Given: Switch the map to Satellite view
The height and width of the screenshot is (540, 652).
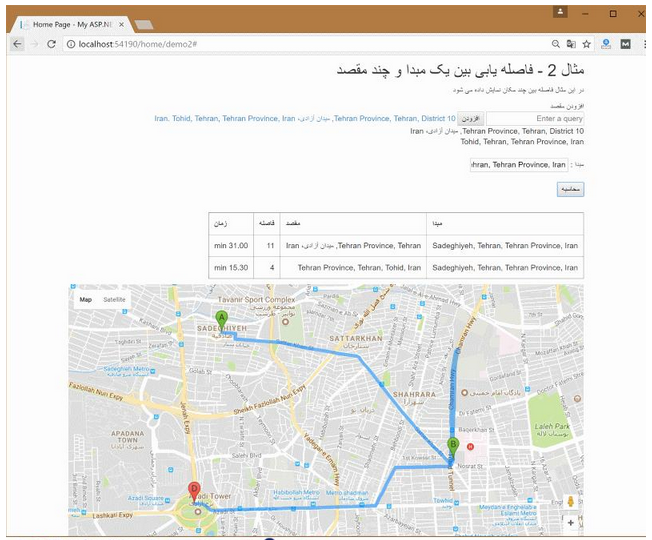Looking at the screenshot, I should point(114,299).
